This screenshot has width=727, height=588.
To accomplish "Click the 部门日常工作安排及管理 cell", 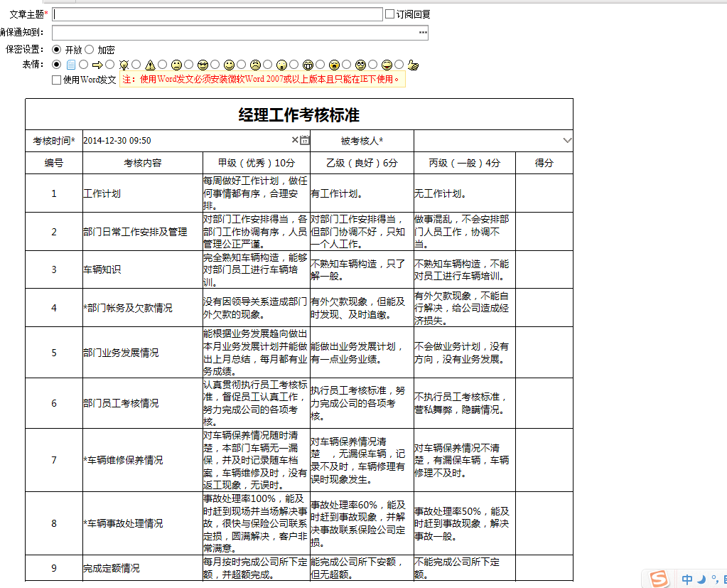I will (143, 232).
